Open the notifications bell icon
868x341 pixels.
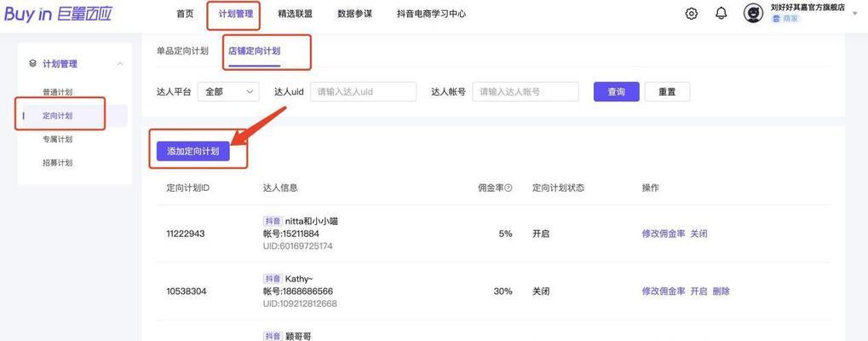point(721,14)
